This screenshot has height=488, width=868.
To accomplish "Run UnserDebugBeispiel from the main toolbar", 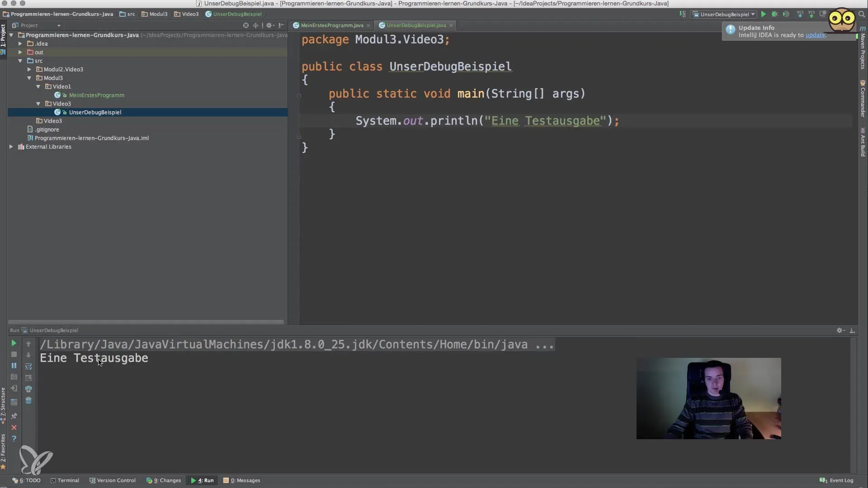I will click(763, 14).
